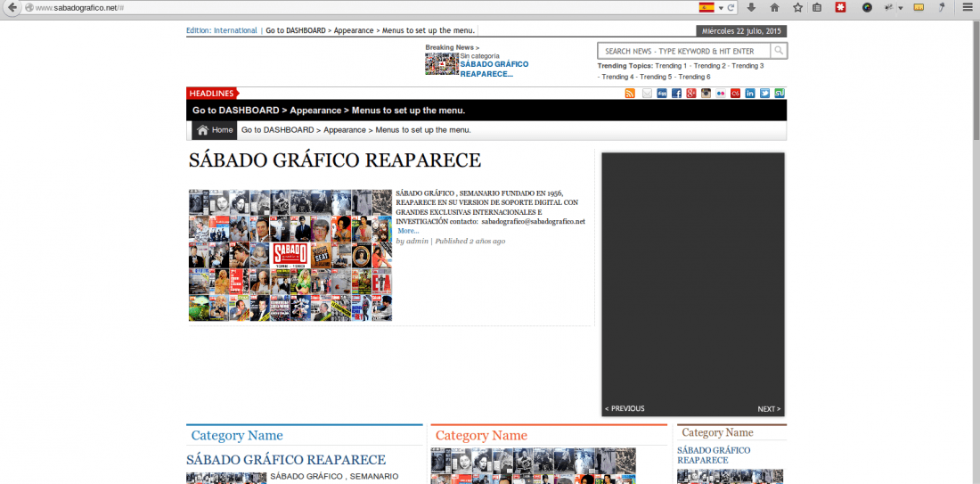Click the gray bar menu setup text beside Home
Image resolution: width=980 pixels, height=484 pixels.
[x=356, y=130]
